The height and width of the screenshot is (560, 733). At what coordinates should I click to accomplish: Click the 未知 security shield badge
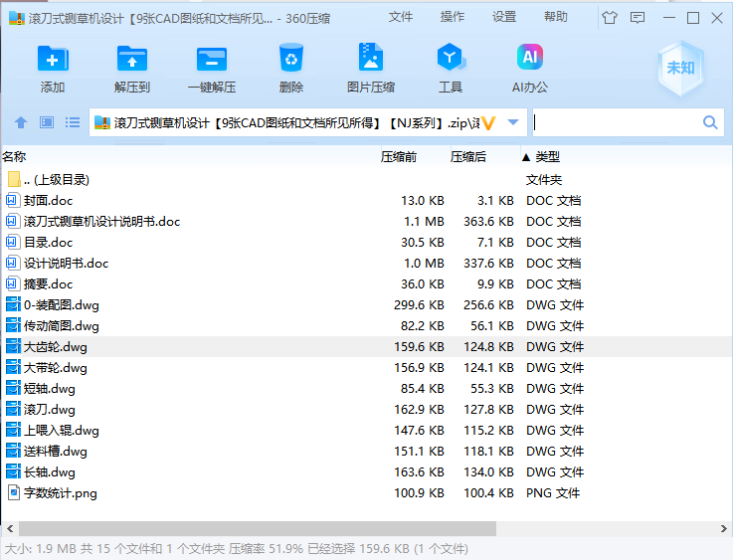click(680, 69)
